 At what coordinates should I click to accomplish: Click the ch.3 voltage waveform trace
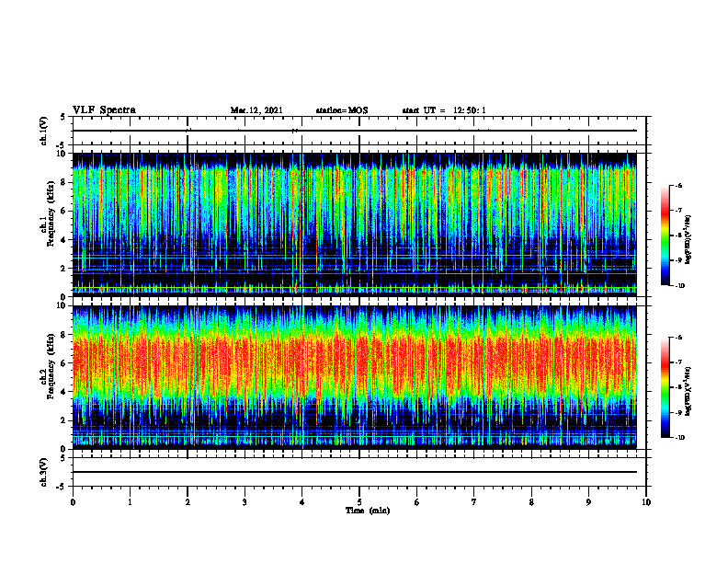(x=355, y=472)
